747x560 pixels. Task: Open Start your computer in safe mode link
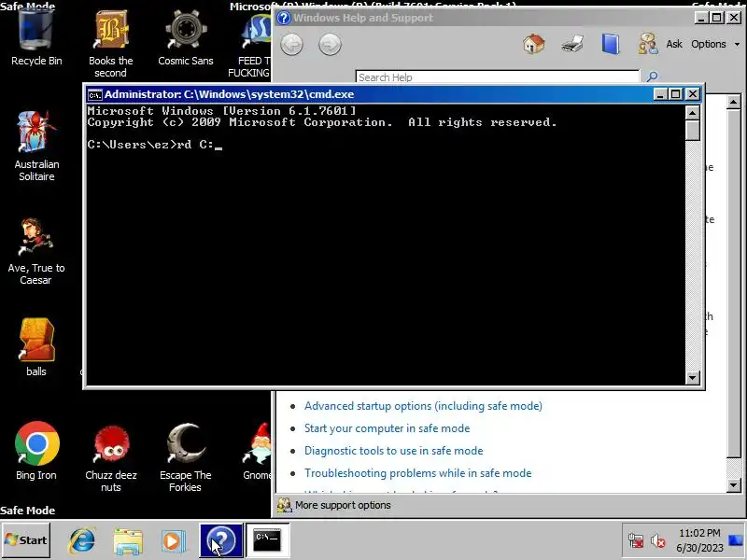[x=387, y=428]
